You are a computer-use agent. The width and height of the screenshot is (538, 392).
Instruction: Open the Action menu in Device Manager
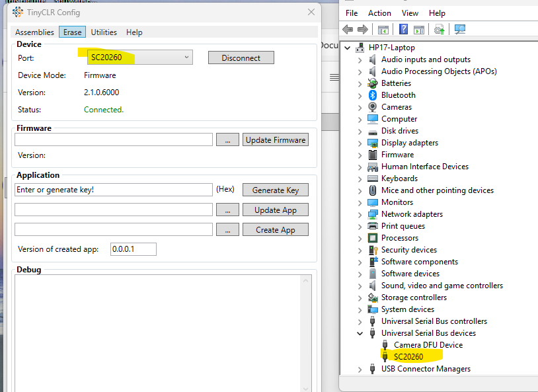point(379,13)
